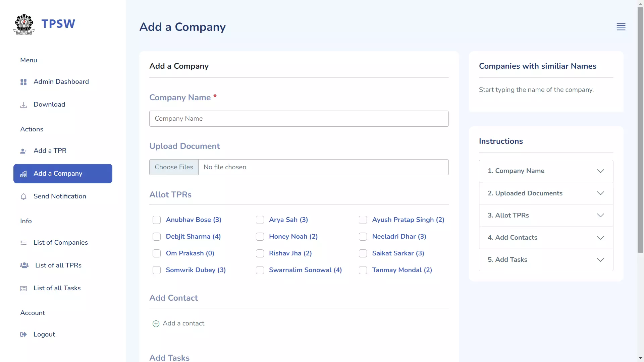644x362 pixels.
Task: Click the Add a contact button
Action: (178, 323)
